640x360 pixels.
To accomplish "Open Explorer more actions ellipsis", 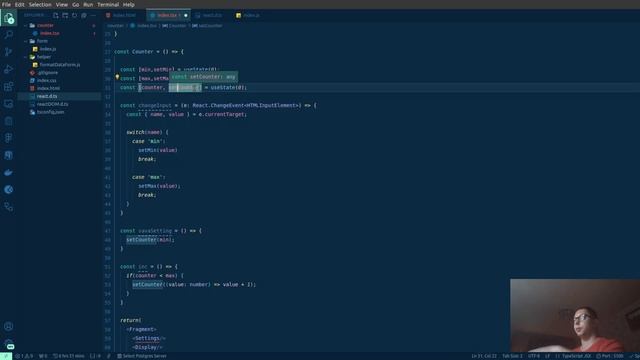I will [93, 16].
